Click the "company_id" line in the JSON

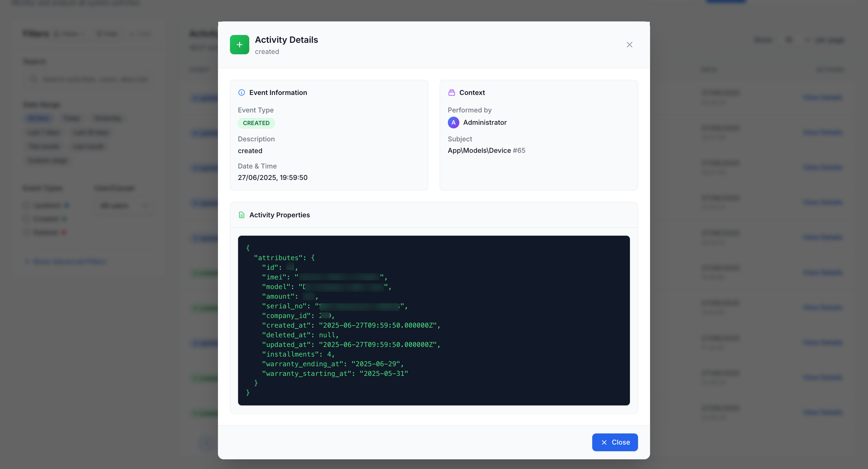[298, 316]
